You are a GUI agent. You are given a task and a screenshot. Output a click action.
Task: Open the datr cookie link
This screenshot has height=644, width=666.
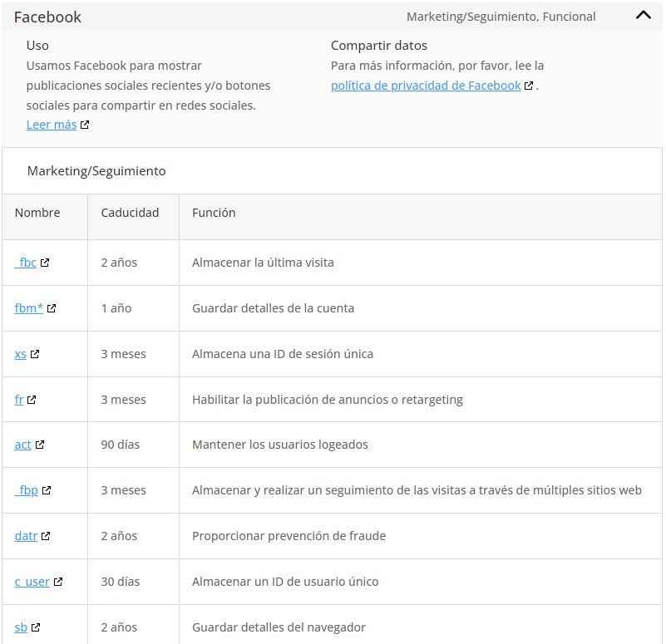[x=26, y=536]
